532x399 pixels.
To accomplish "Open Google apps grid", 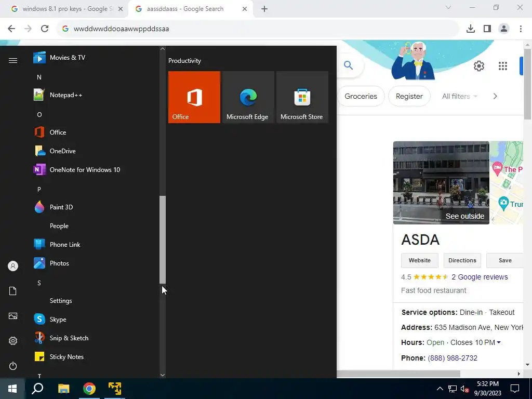I will tap(503, 66).
